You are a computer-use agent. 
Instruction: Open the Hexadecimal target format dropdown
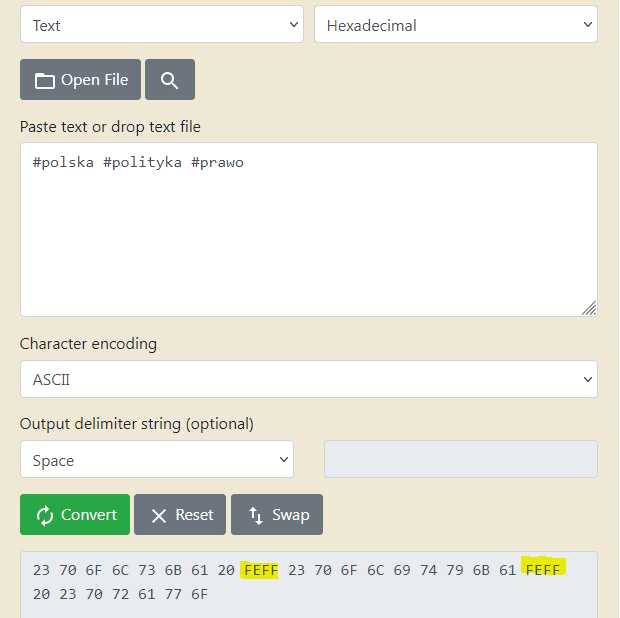[x=456, y=25]
